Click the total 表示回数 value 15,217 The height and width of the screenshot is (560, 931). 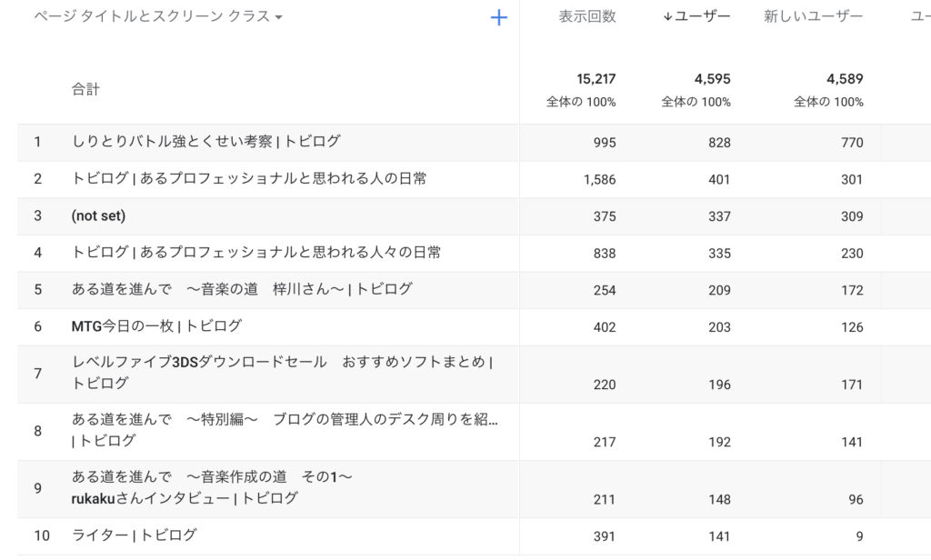(x=596, y=80)
